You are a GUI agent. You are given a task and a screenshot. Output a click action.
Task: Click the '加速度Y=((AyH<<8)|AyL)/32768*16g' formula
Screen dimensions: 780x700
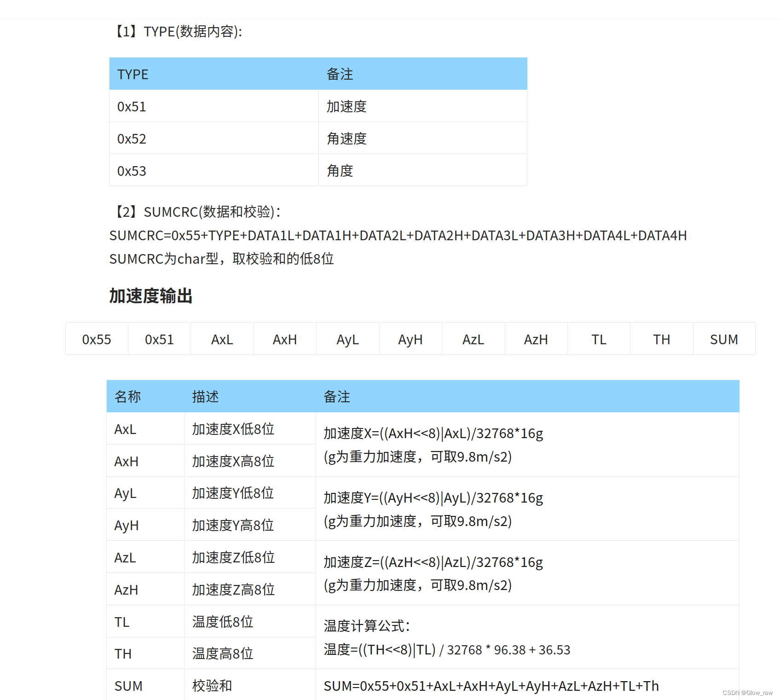click(433, 498)
